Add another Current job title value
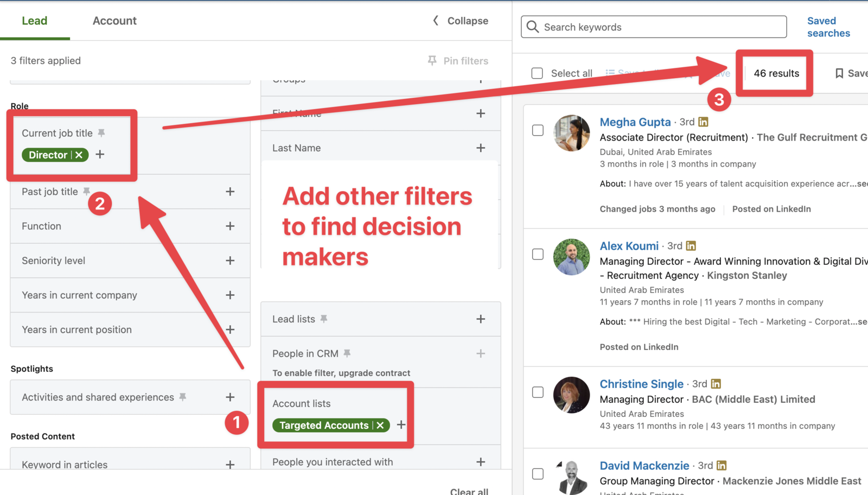This screenshot has width=868, height=495. pyautogui.click(x=100, y=155)
